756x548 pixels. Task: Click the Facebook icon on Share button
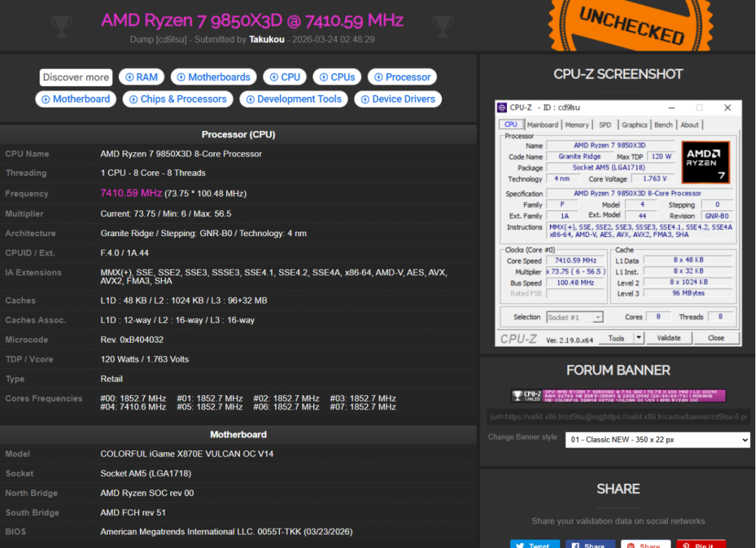tap(575, 545)
